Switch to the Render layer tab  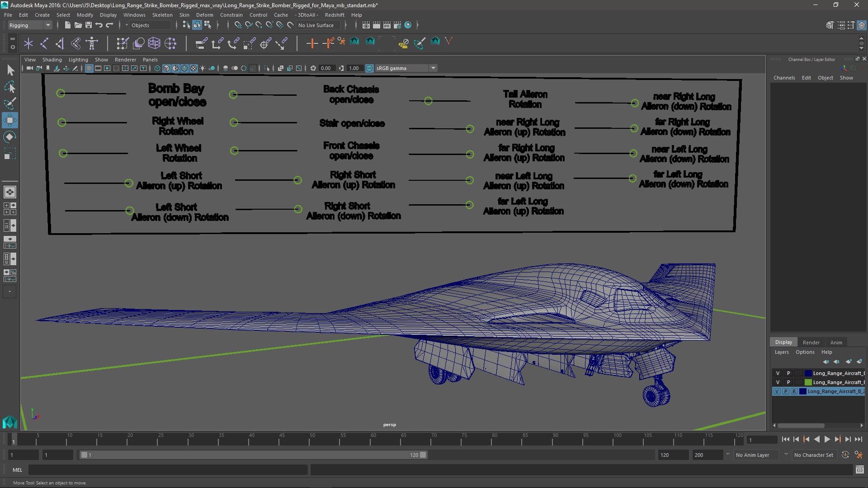click(x=811, y=343)
